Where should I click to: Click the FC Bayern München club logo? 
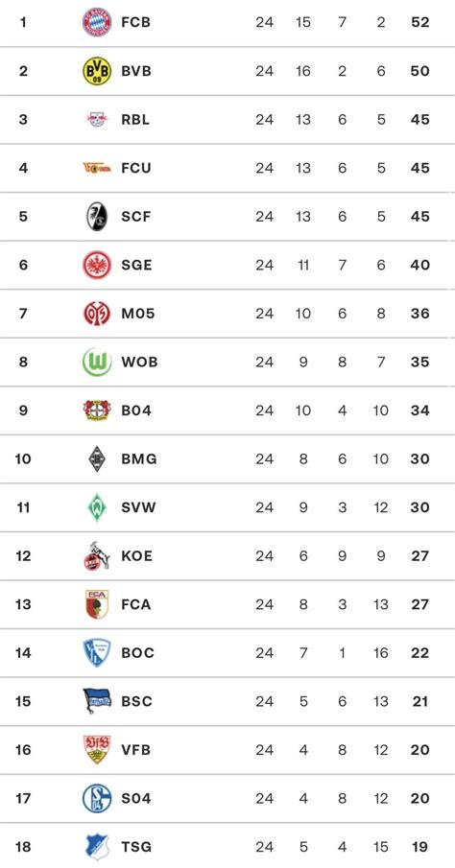coord(97,22)
